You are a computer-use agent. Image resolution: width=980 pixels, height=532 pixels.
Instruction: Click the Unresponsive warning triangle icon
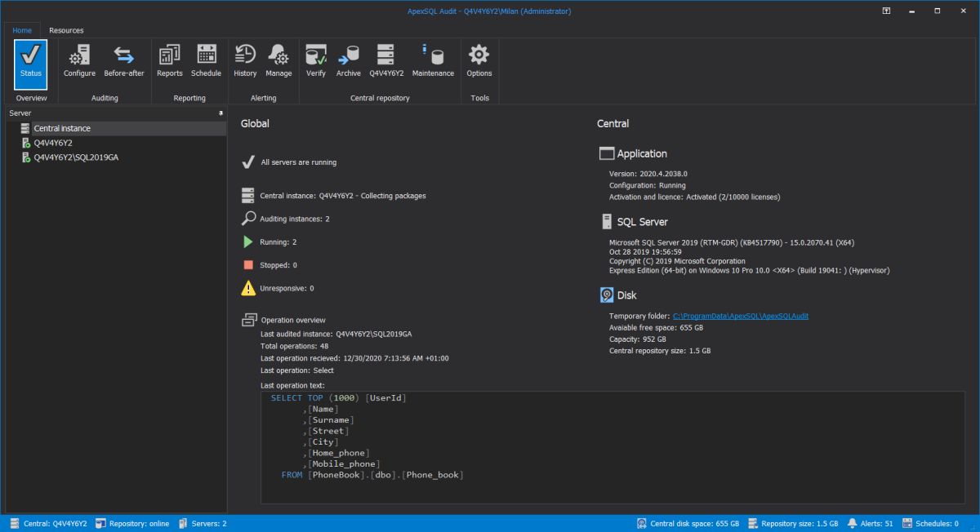(x=248, y=288)
